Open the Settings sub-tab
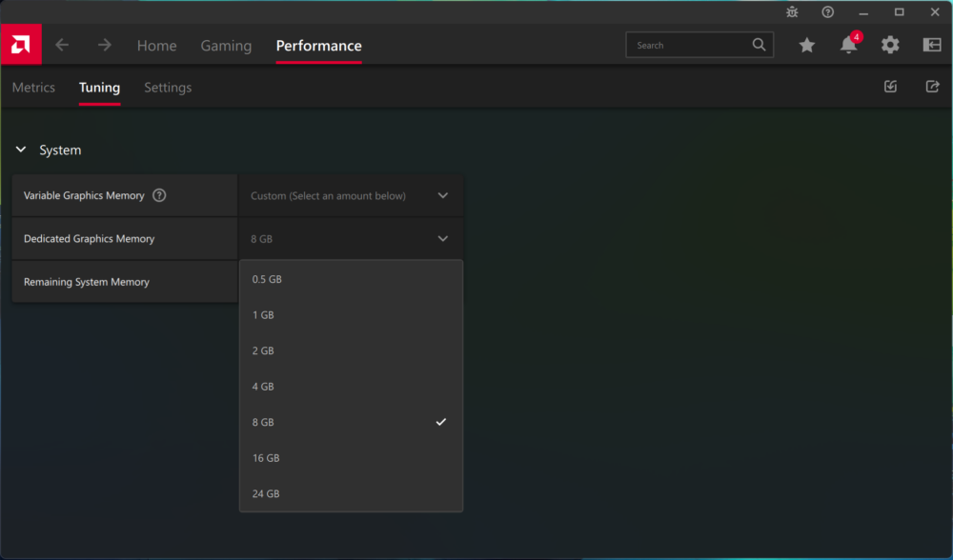Viewport: 953px width, 560px height. click(168, 88)
